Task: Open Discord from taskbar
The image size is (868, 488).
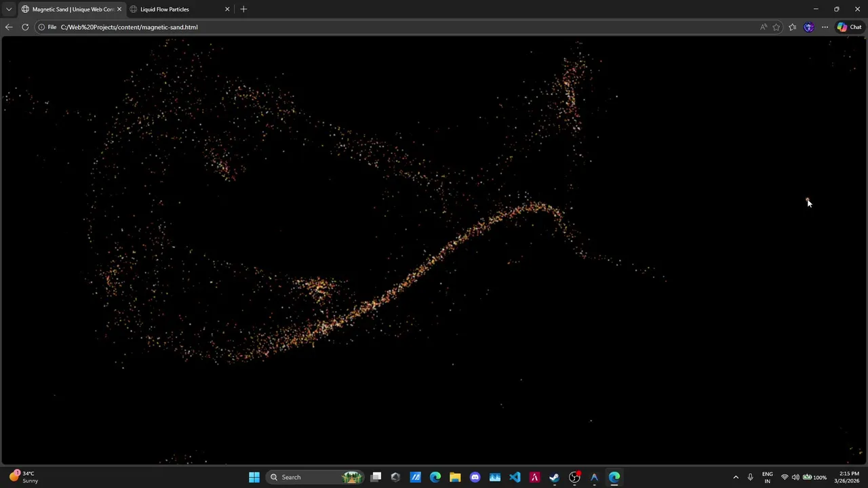Action: (x=475, y=477)
